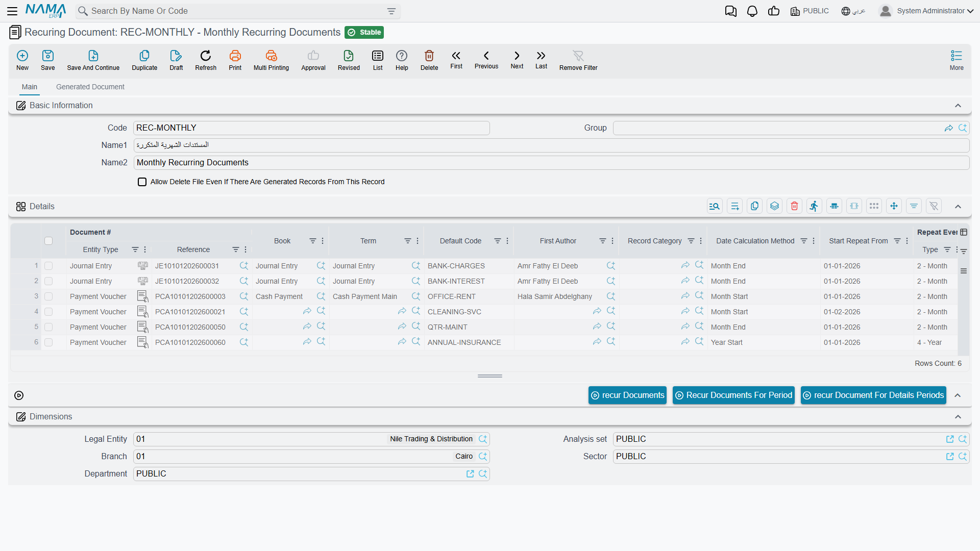This screenshot has width=980, height=551.
Task: Collapse the Dimensions section
Action: pyautogui.click(x=958, y=417)
